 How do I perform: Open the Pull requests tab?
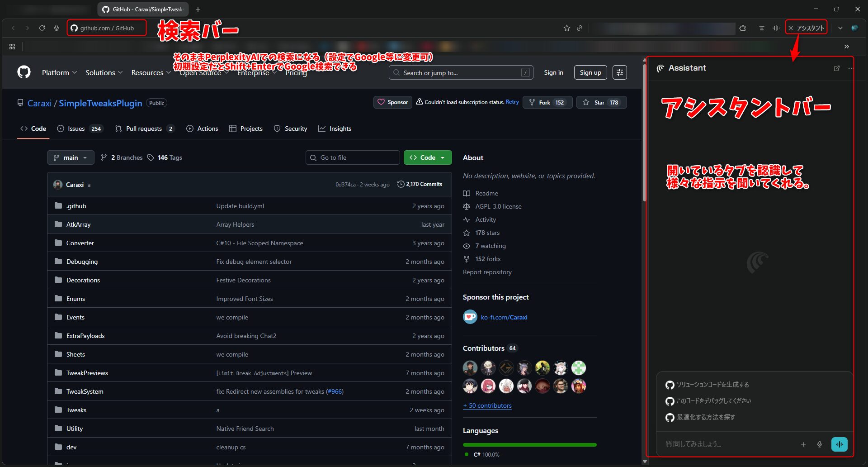[144, 129]
